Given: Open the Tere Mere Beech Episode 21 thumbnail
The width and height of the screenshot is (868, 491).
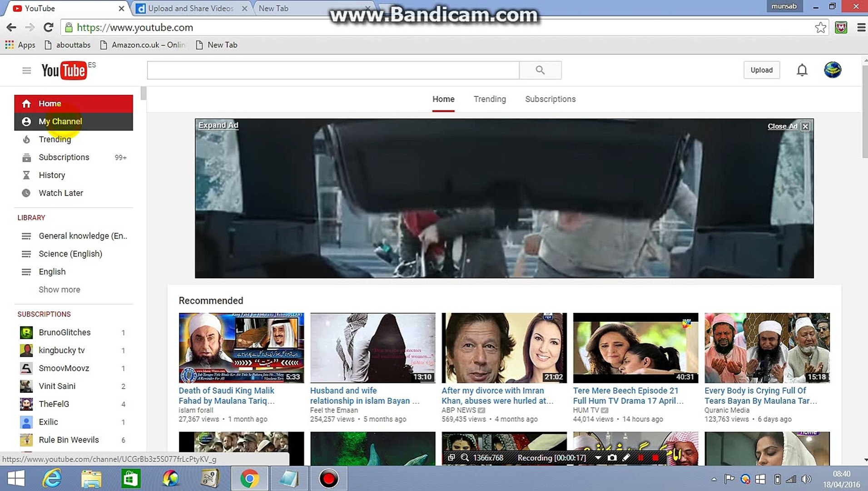Looking at the screenshot, I should [x=635, y=348].
